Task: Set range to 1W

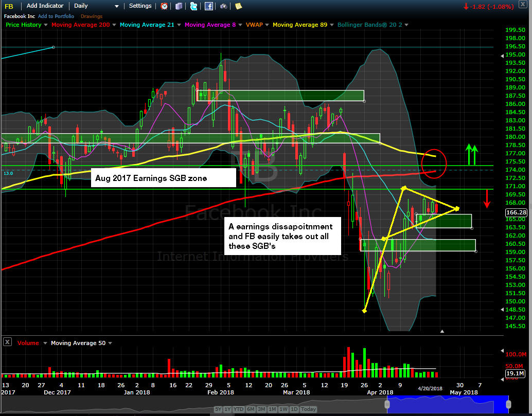Action: pyautogui.click(x=283, y=409)
